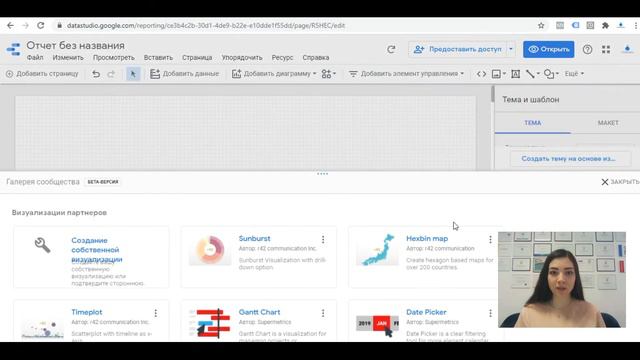640x360 pixels.
Task: Insert an image using the image icon
Action: 498,74
